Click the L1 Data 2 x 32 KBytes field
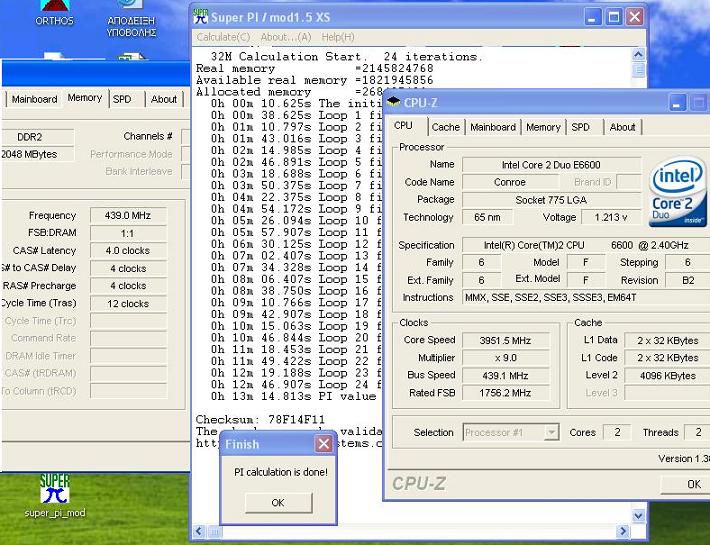The height and width of the screenshot is (545, 710). pos(667,340)
